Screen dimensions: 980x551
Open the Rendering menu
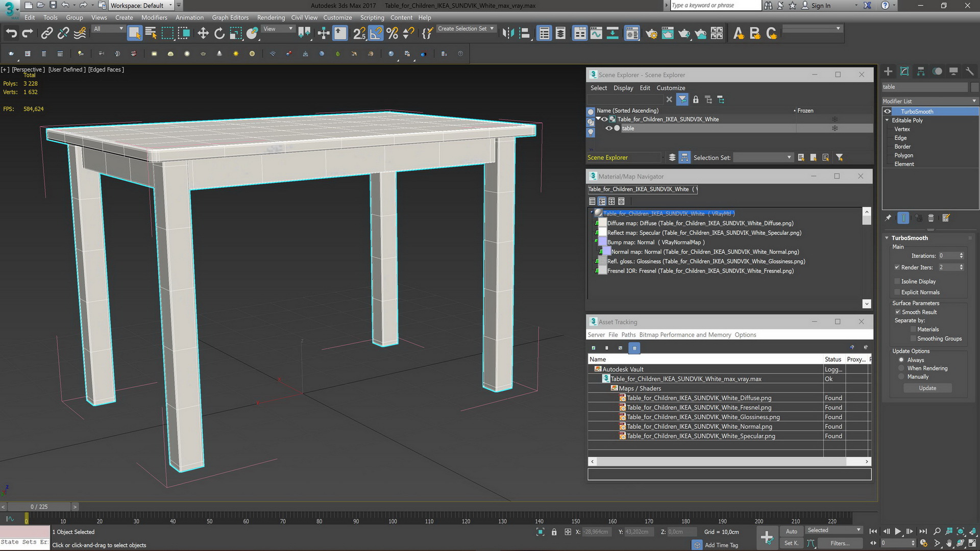pos(271,17)
